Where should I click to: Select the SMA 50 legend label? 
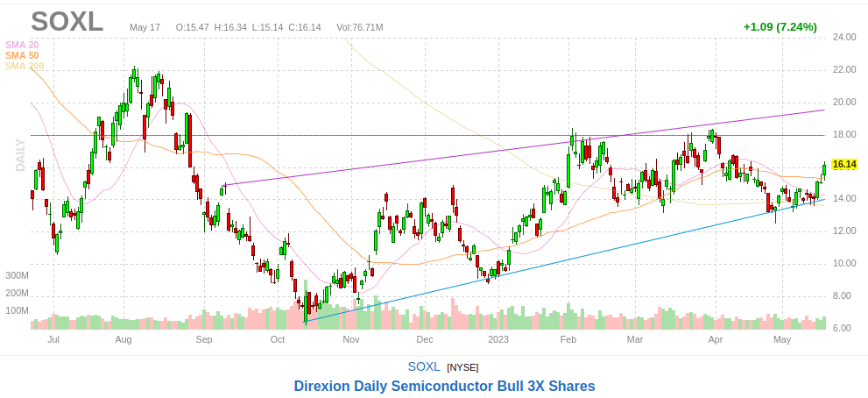22,55
